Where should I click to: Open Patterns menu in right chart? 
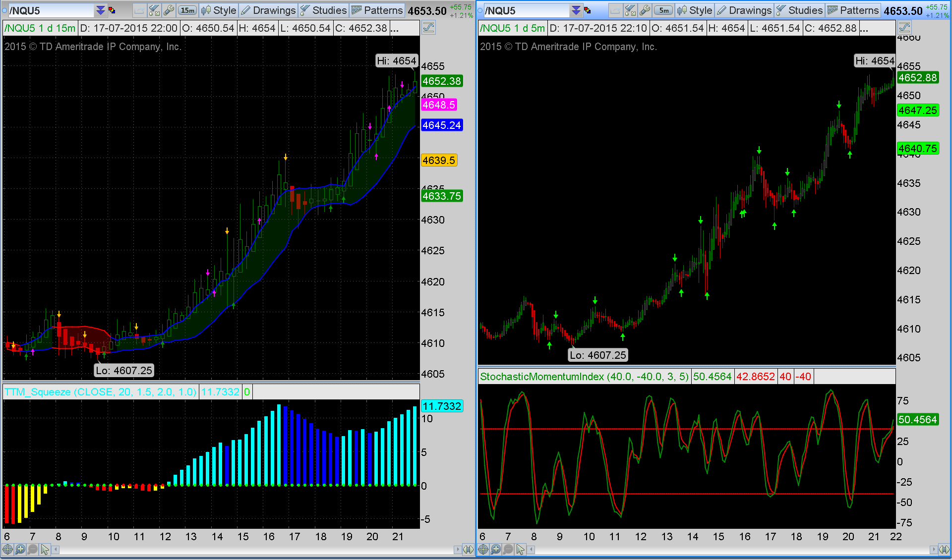click(853, 10)
